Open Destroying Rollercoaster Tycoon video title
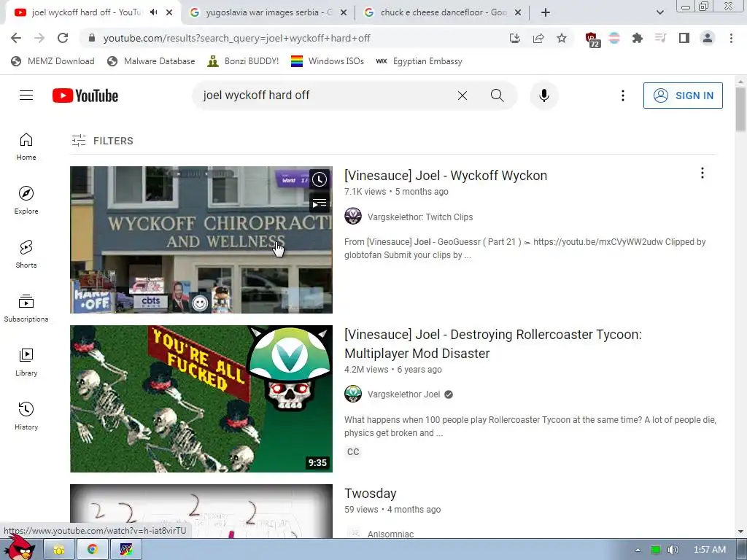This screenshot has height=560, width=747. (x=493, y=344)
